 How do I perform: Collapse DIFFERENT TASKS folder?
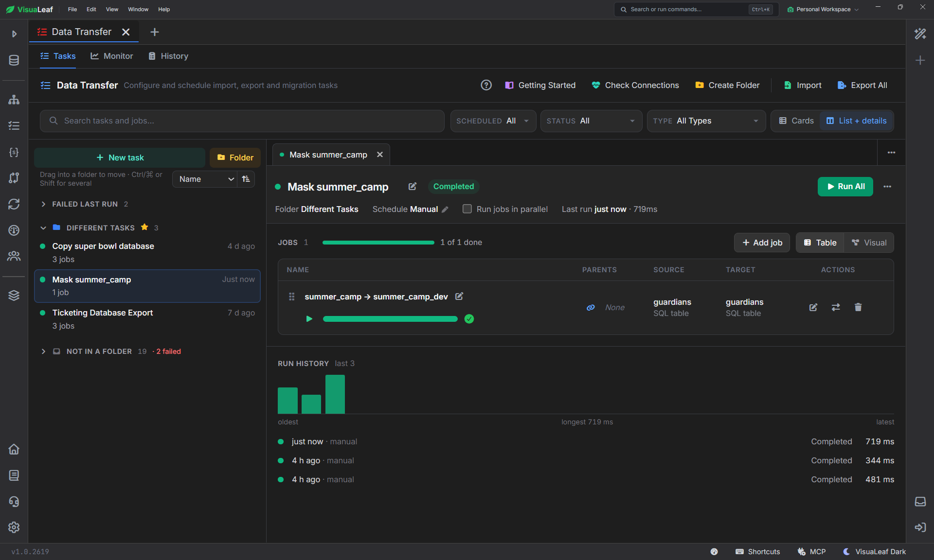tap(43, 228)
